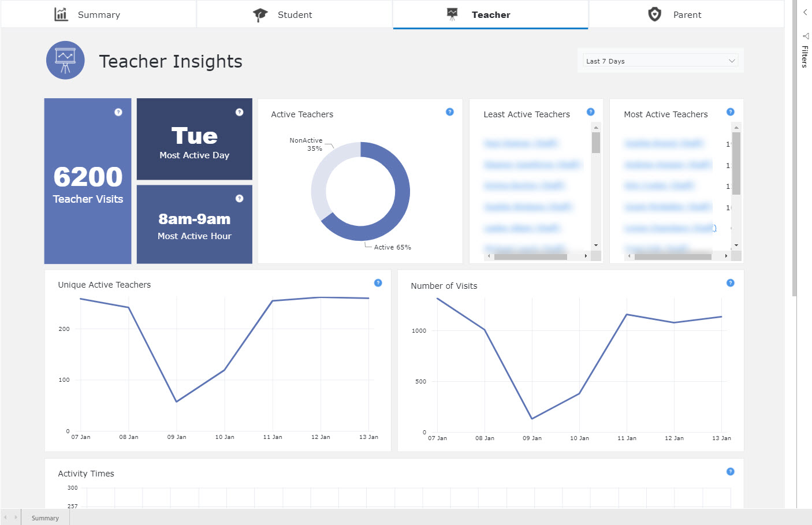812x525 pixels.
Task: Open the Filters side panel by its label
Action: [804, 56]
